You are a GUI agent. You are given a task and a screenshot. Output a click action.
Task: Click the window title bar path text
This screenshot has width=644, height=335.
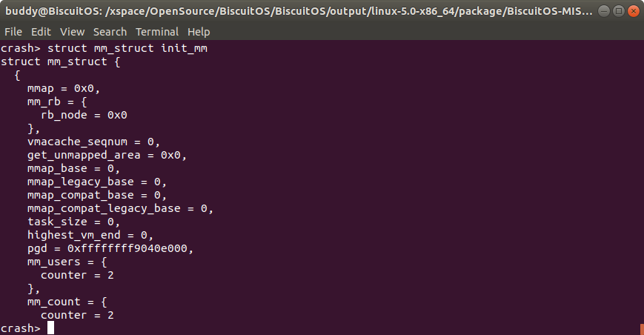tap(296, 11)
